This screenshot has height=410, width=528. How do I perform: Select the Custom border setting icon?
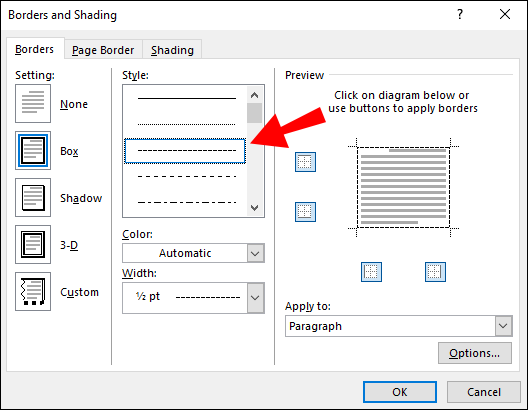(x=33, y=292)
